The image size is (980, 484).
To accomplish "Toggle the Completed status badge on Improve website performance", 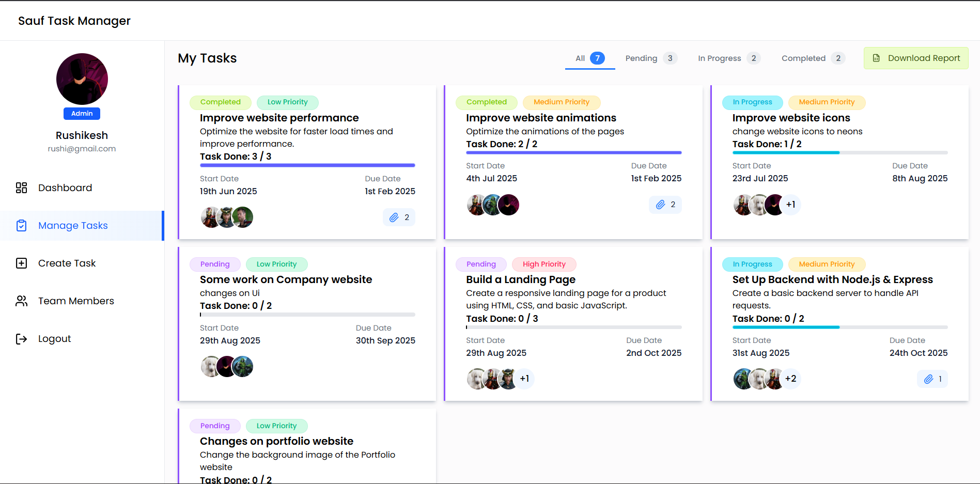I will pyautogui.click(x=221, y=102).
